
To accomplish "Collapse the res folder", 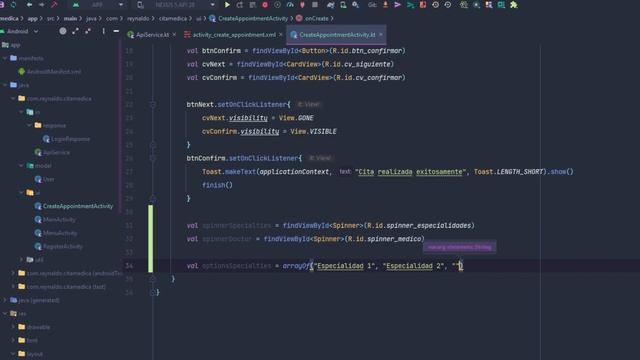I will click(5, 313).
